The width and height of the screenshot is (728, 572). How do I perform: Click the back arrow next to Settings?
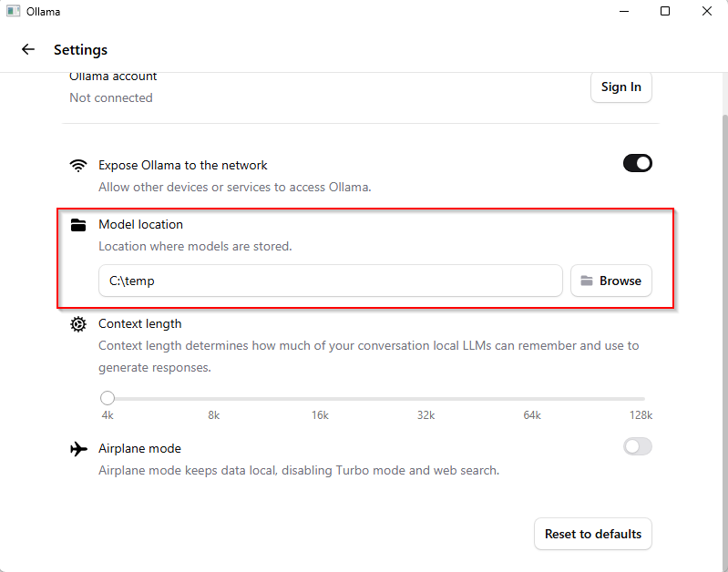pos(28,50)
